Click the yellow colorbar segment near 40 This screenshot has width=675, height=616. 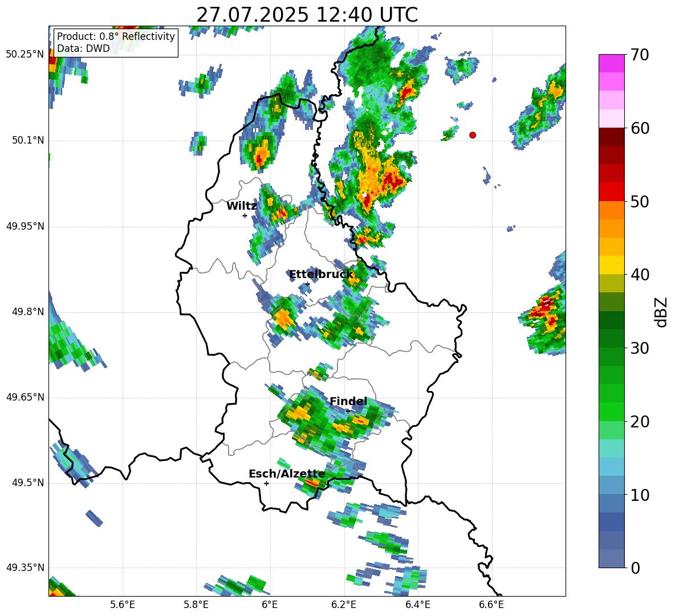pos(611,265)
